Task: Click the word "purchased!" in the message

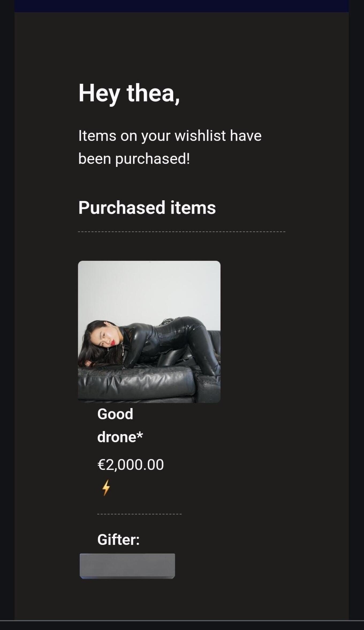Action: click(153, 159)
